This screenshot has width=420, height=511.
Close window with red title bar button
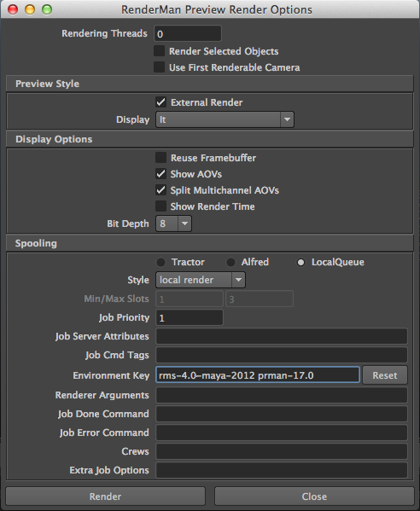click(x=13, y=9)
